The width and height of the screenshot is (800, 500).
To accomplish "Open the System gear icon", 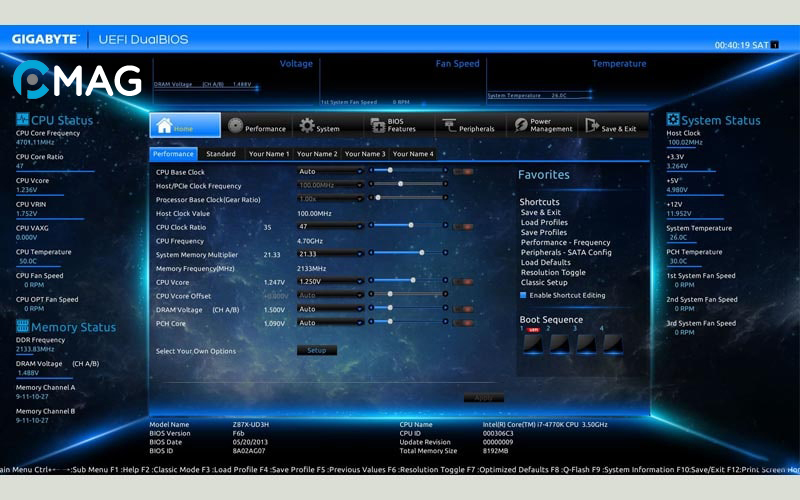I will (x=307, y=126).
